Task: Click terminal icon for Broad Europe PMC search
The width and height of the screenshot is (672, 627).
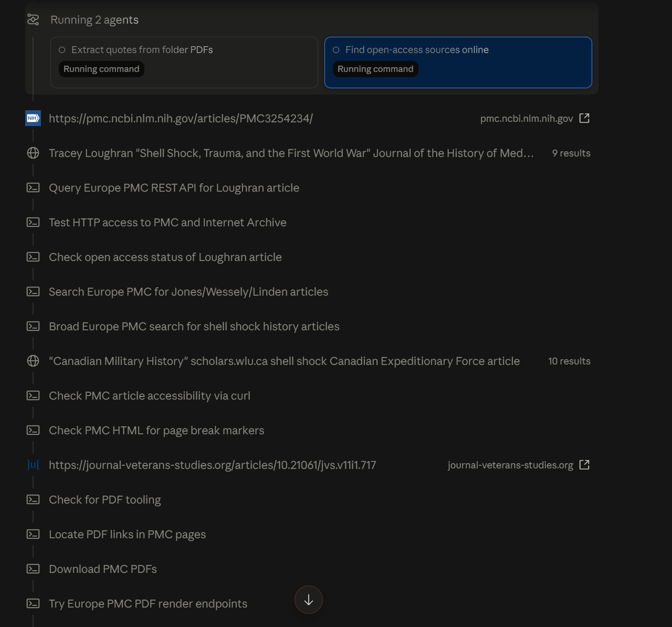Action: (x=33, y=326)
